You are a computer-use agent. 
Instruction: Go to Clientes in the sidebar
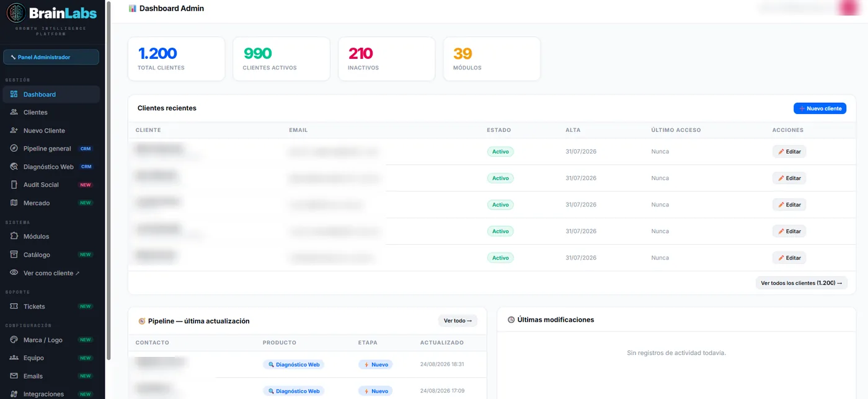click(51, 112)
